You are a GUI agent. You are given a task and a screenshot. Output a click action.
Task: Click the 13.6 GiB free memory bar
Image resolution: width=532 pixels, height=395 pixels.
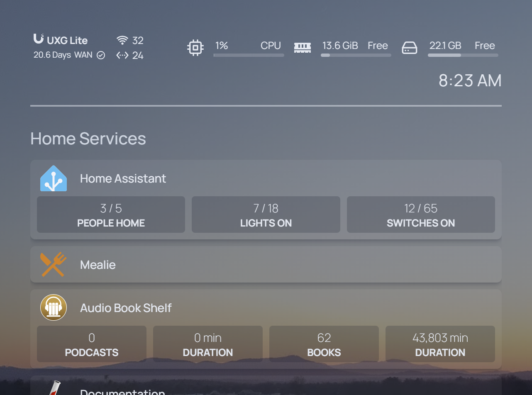(356, 55)
